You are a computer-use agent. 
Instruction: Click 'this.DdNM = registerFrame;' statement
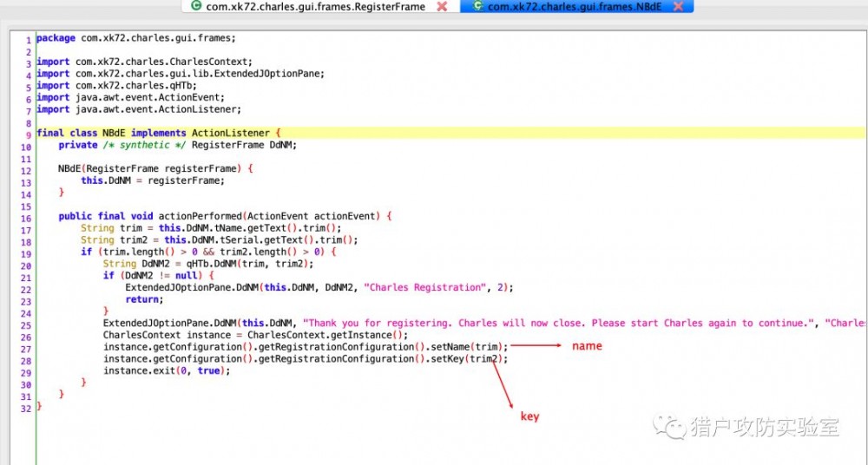coord(153,180)
